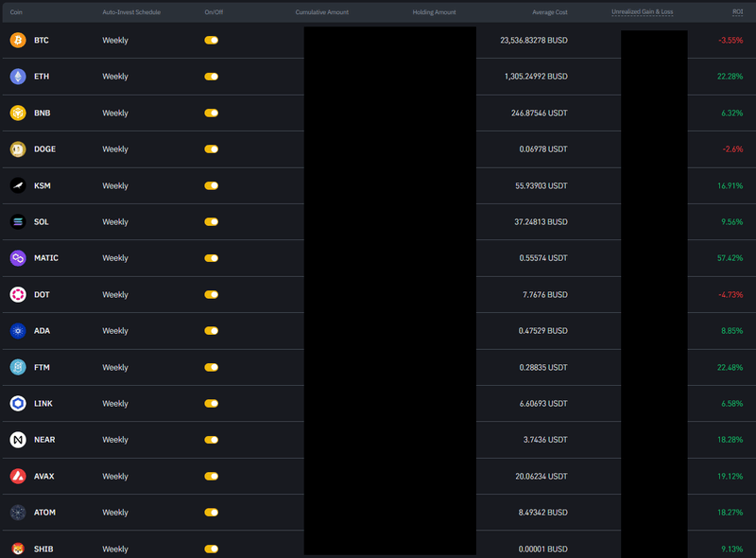Turn off SHIB auto-invest toggle
Image resolution: width=756 pixels, height=558 pixels.
tap(211, 549)
